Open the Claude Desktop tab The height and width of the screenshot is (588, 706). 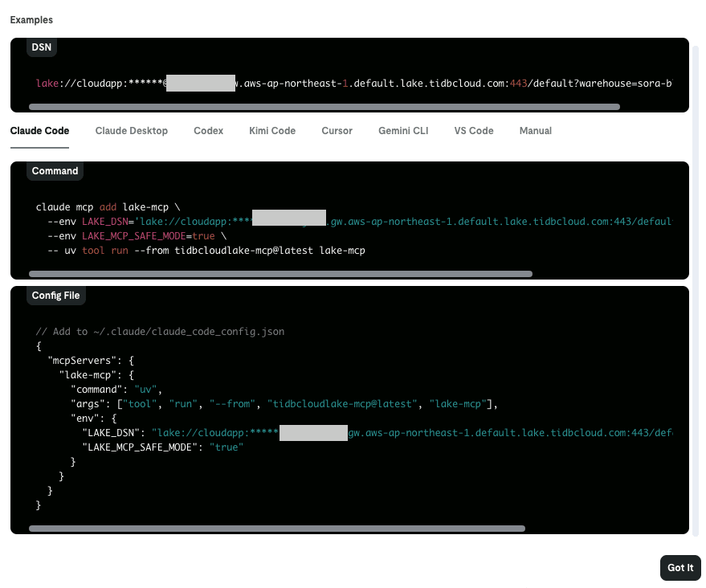pos(132,131)
